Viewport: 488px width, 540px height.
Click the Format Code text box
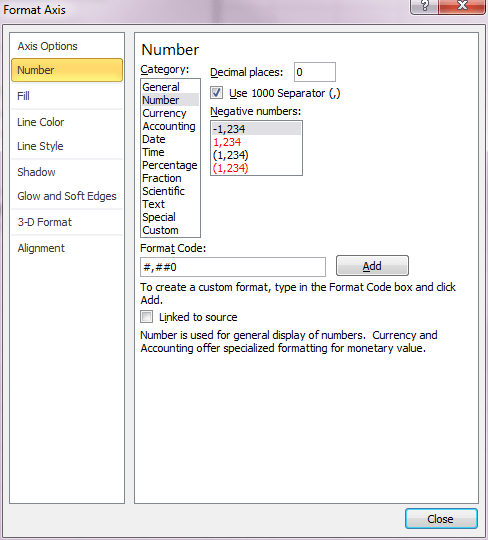(233, 267)
